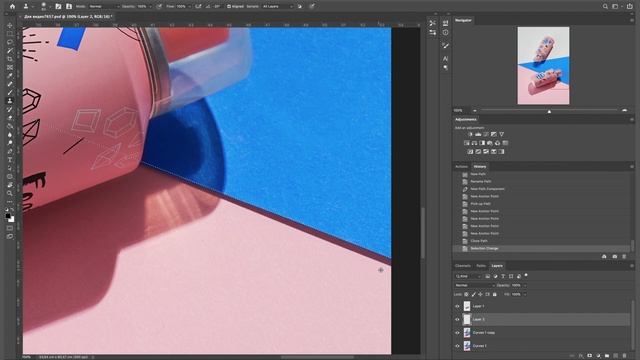Toggle lock all padlock icon
640x360 pixels.
coord(495,294)
